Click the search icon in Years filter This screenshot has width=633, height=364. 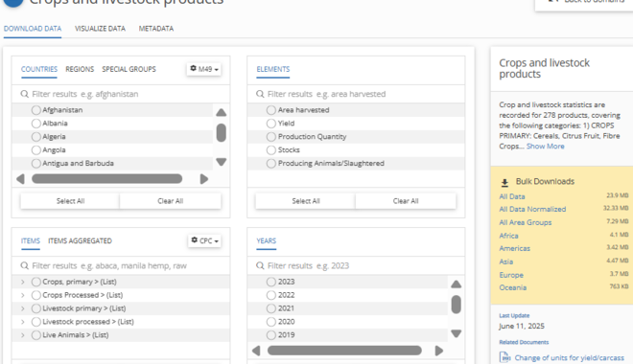coord(260,265)
